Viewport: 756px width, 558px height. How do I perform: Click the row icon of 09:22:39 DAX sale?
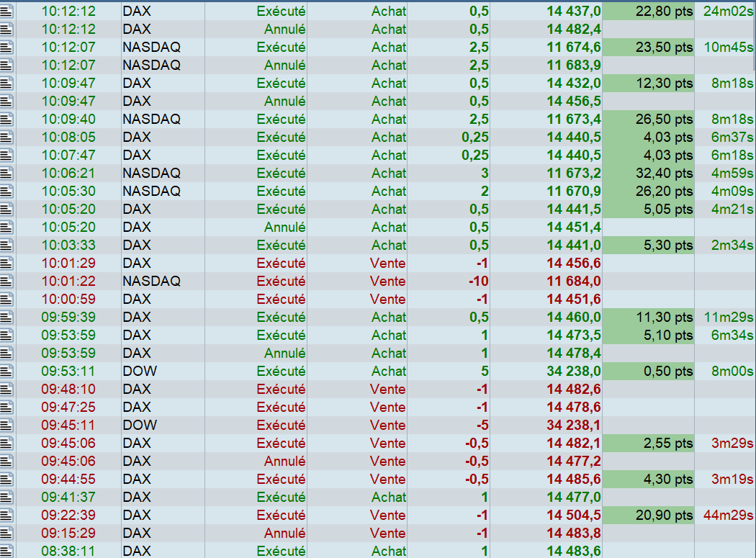click(x=6, y=516)
